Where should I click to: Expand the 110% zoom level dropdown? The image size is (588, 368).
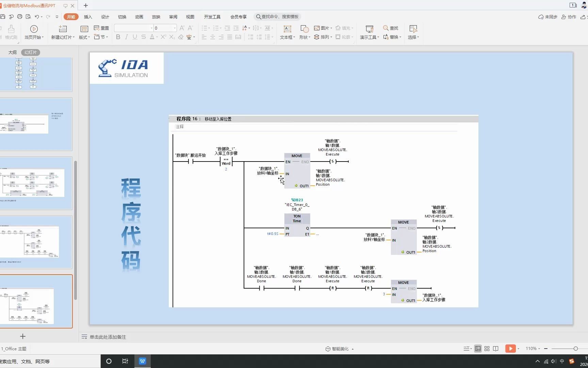[533, 349]
